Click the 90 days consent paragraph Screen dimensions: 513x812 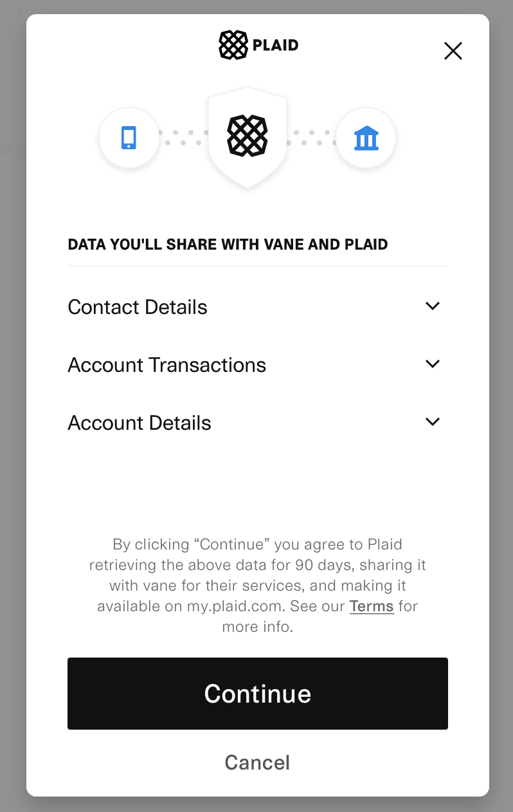(x=258, y=586)
